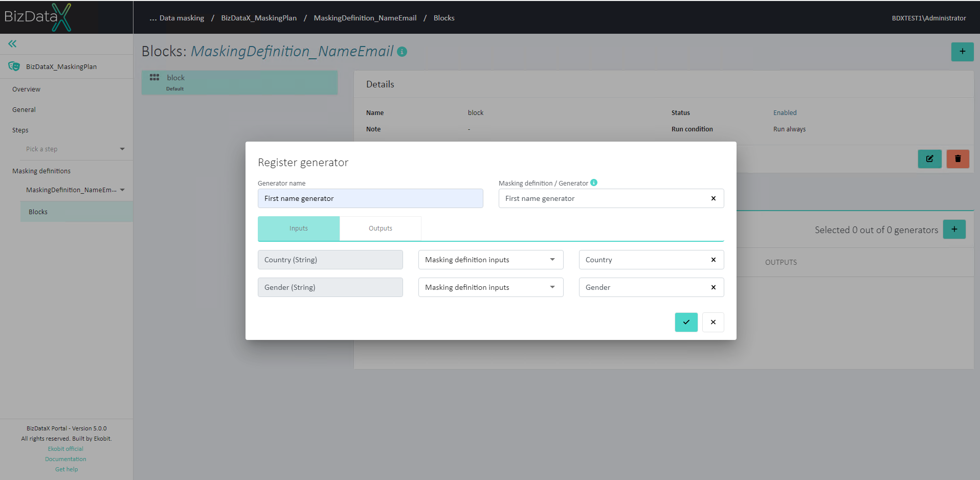Switch to the Inputs tab

coord(299,228)
